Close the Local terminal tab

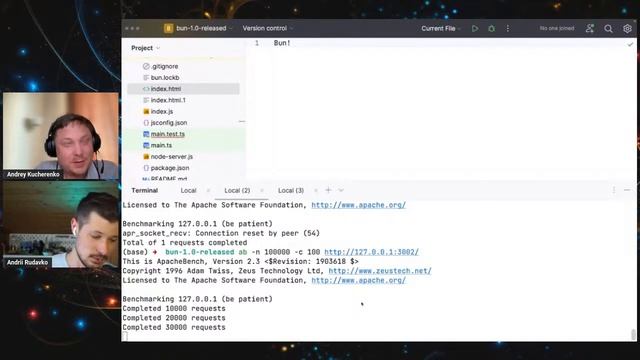click(208, 191)
